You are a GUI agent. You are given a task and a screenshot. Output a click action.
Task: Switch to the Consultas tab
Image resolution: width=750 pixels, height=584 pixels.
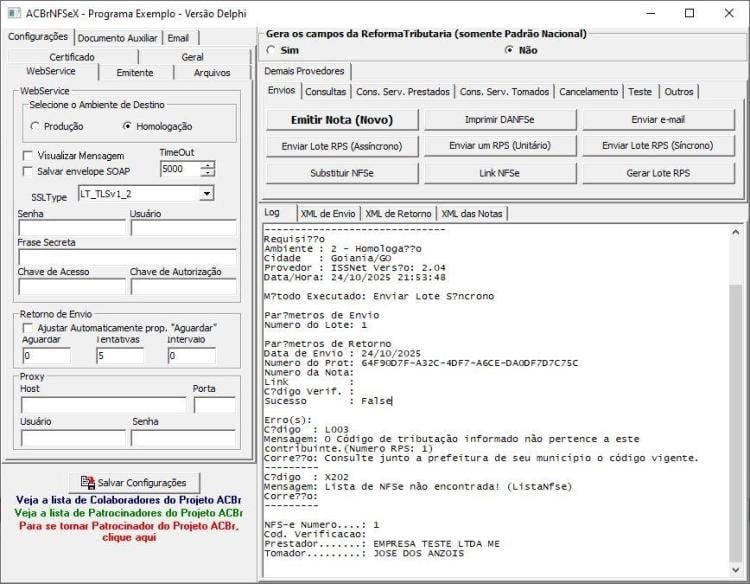click(325, 91)
